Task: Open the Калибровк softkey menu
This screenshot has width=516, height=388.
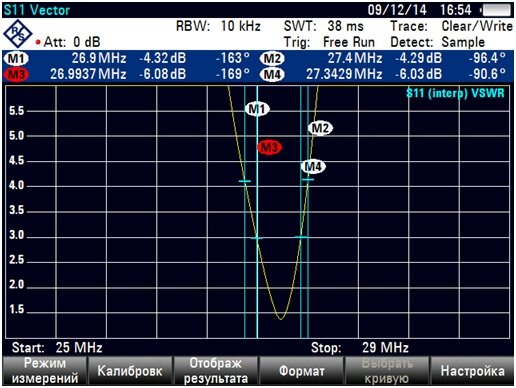Action: click(x=130, y=371)
